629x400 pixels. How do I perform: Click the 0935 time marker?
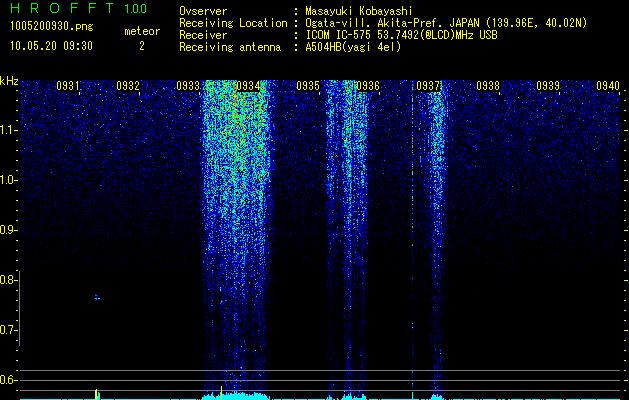pyautogui.click(x=308, y=86)
